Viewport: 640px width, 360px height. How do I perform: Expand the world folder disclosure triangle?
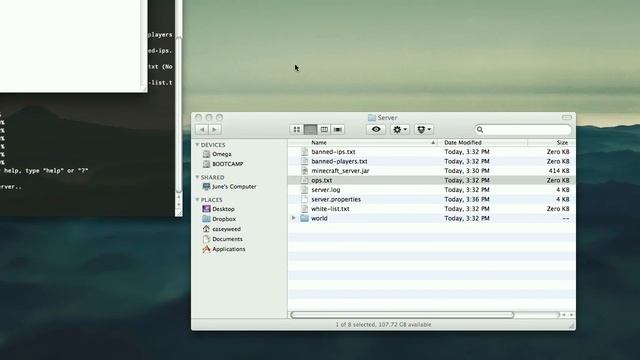293,218
